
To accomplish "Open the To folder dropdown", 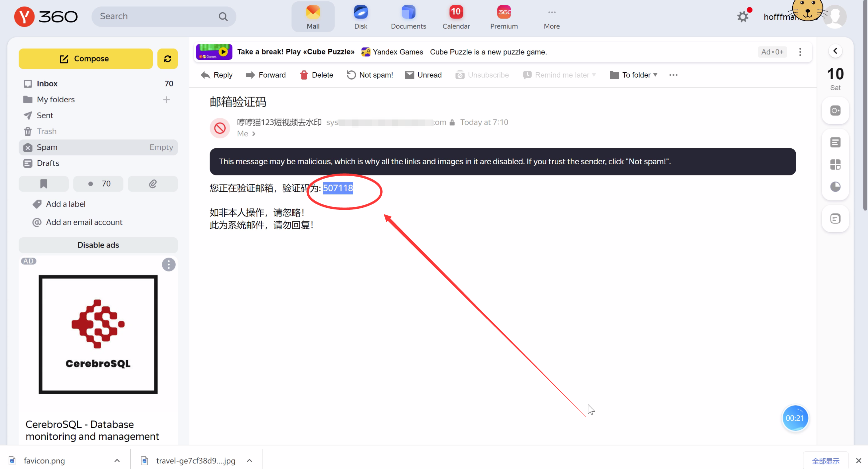I will pyautogui.click(x=633, y=75).
